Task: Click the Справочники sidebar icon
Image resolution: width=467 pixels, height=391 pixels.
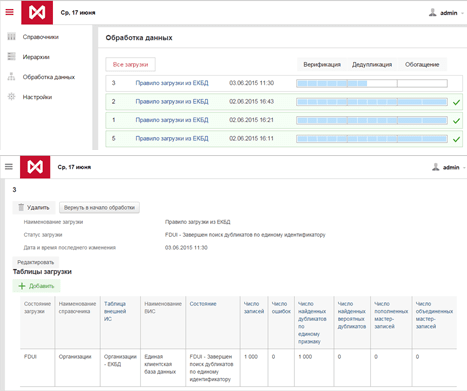Action: tap(12, 37)
